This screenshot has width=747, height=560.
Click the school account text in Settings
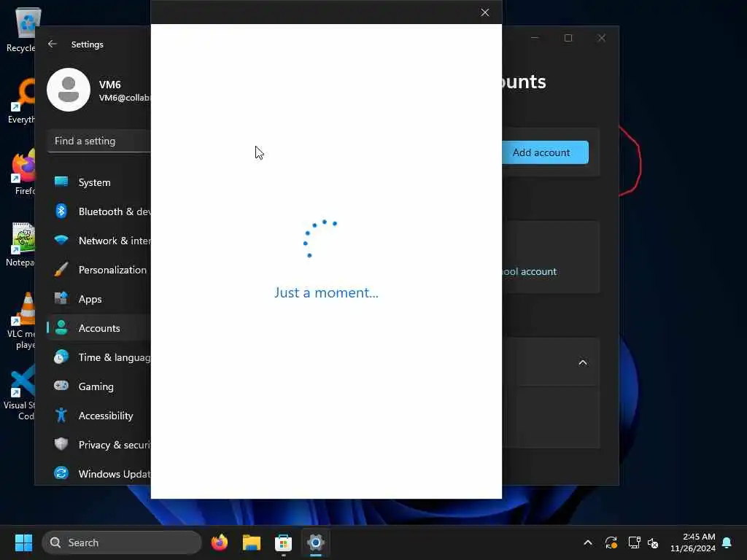pos(530,271)
